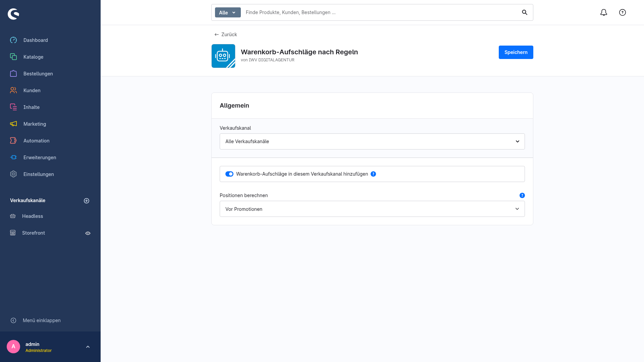Click the Bestellungen bag icon
The image size is (644, 362).
[13, 74]
